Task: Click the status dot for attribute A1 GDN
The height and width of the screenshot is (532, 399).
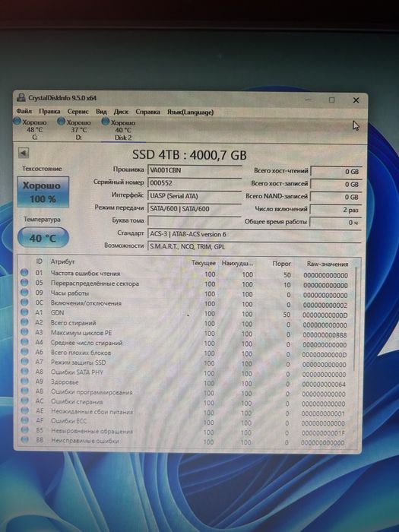Action: tap(24, 312)
